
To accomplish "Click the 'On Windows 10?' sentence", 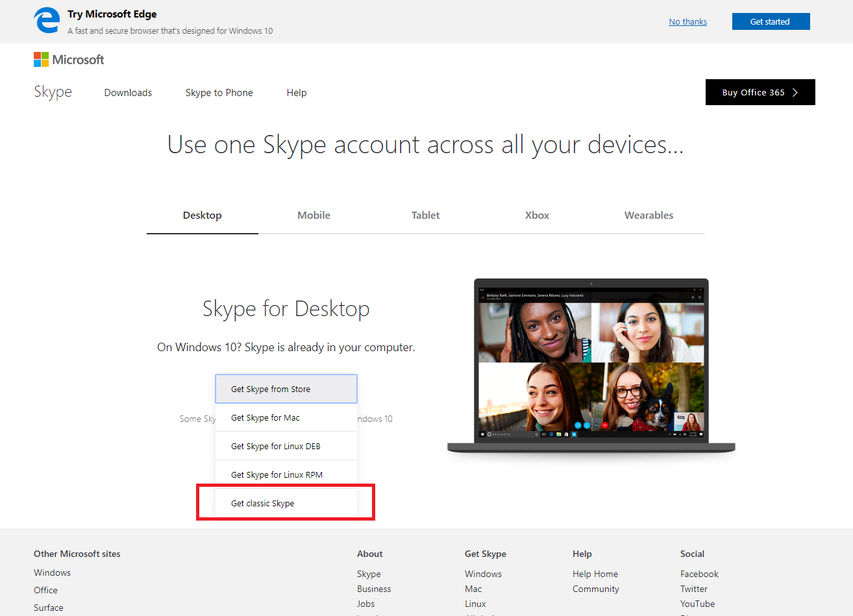I will 286,347.
